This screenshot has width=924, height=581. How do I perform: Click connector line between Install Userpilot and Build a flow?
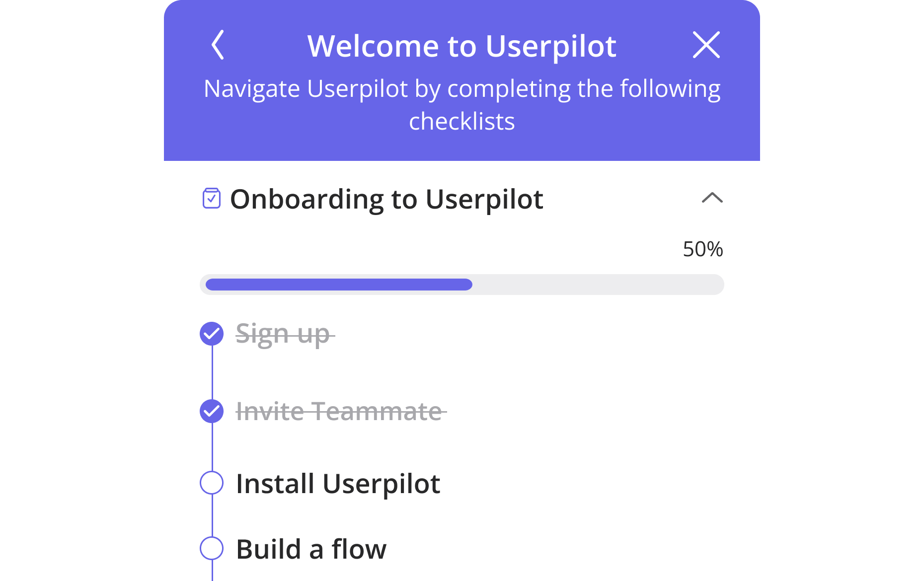click(212, 515)
